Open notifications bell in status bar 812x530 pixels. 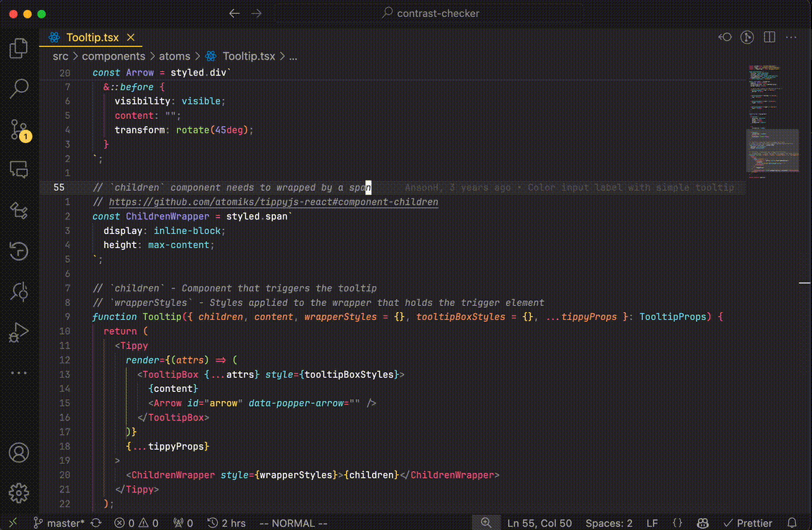click(792, 523)
